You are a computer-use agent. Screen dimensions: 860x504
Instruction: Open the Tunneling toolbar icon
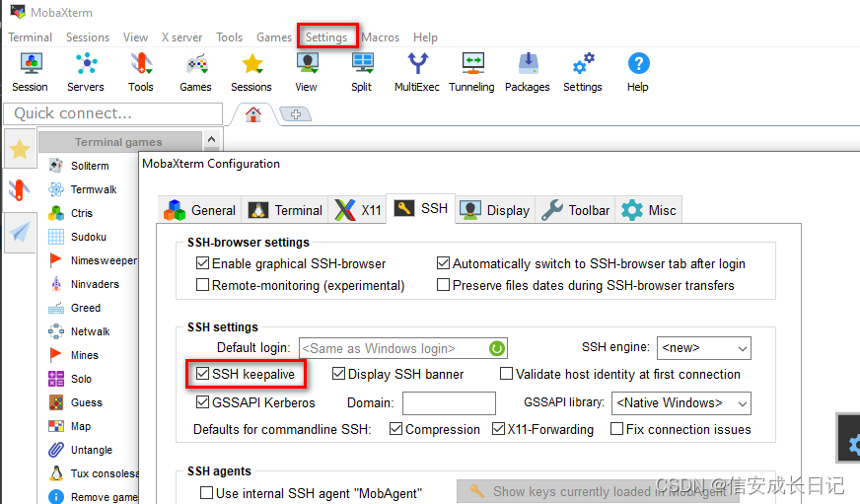coord(471,72)
